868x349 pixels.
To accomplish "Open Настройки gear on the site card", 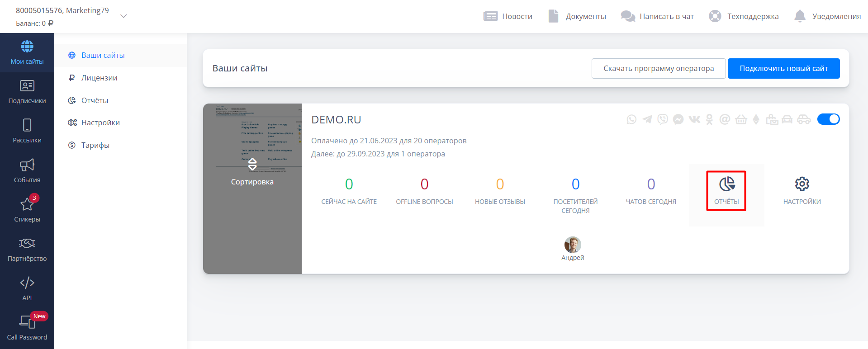I will click(x=802, y=184).
